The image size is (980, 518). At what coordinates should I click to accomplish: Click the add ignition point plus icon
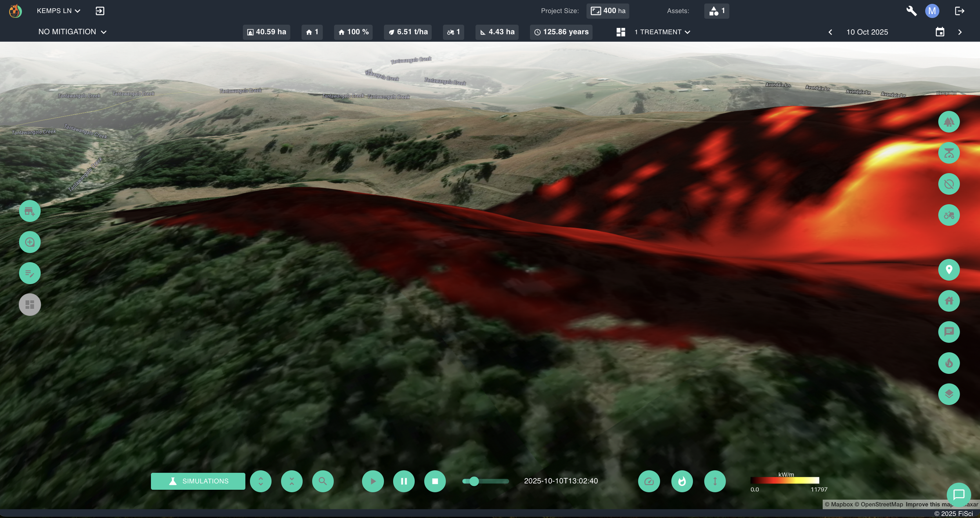[x=30, y=242]
